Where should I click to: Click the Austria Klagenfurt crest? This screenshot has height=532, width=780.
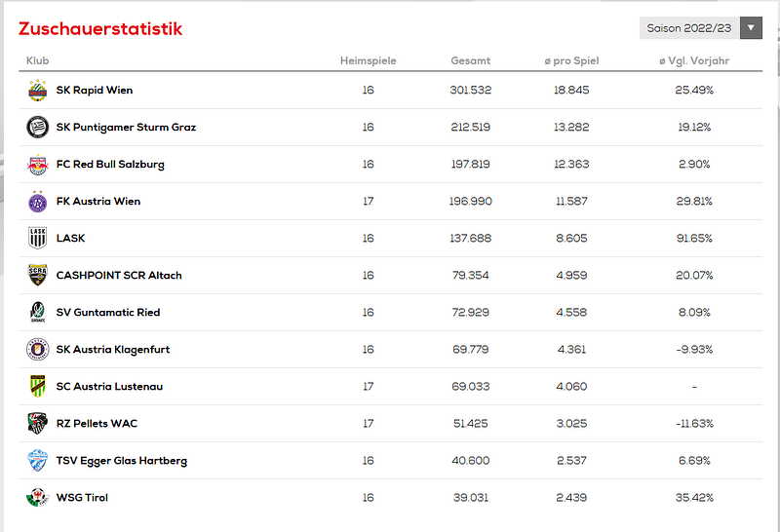click(37, 349)
